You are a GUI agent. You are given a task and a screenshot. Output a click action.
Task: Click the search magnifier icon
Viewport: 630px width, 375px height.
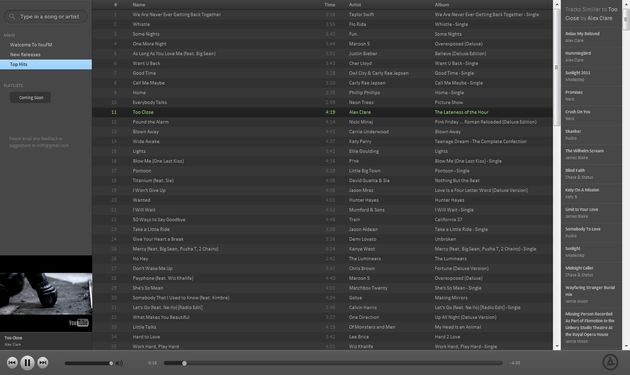pos(12,16)
